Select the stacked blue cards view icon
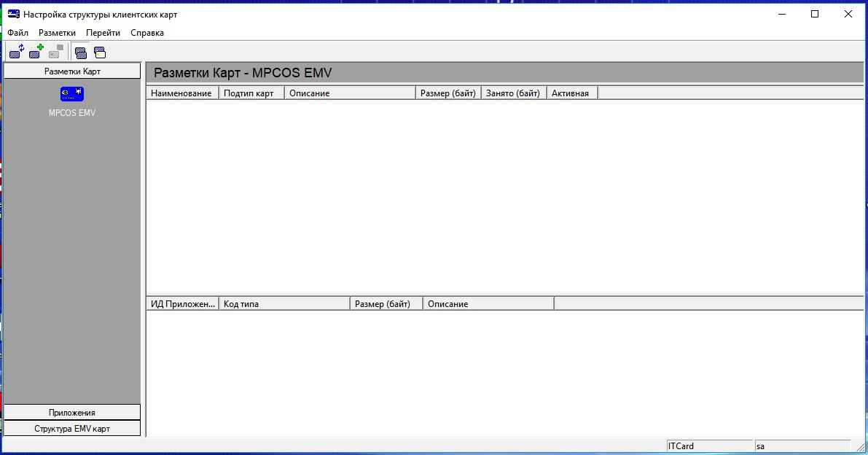The width and height of the screenshot is (868, 455). (x=80, y=52)
